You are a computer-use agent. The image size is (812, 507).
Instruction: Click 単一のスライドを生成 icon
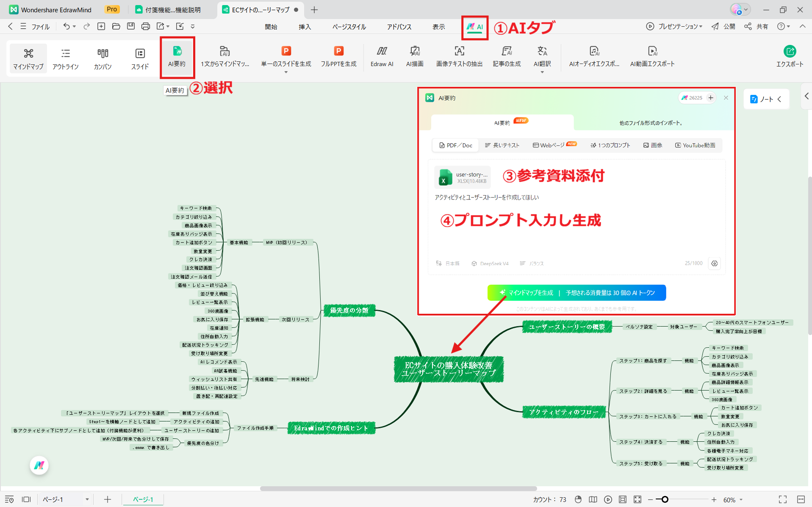286,51
